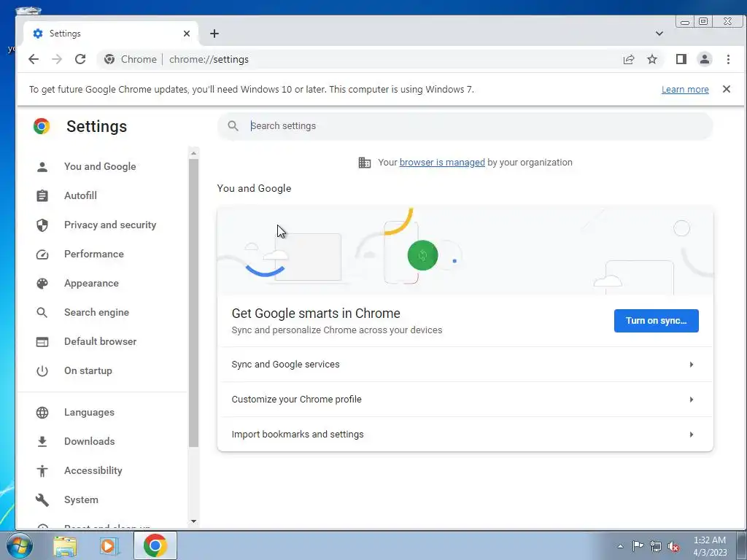The height and width of the screenshot is (560, 747).
Task: Click the download arrow icon beside Downloads
Action: coord(42,441)
